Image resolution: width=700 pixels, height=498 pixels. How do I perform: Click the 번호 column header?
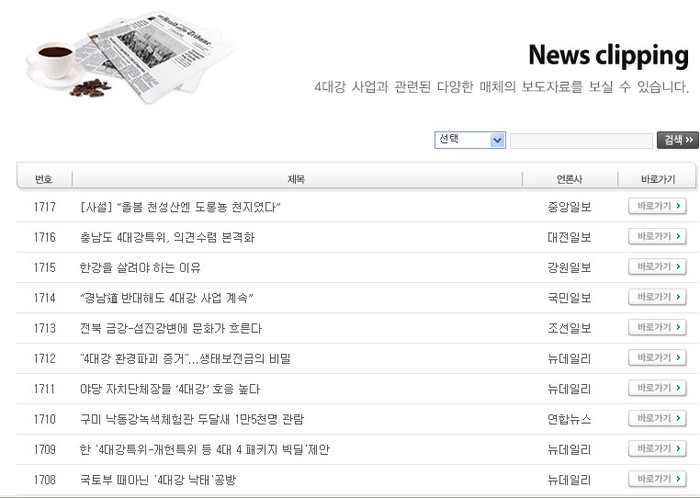pyautogui.click(x=44, y=179)
